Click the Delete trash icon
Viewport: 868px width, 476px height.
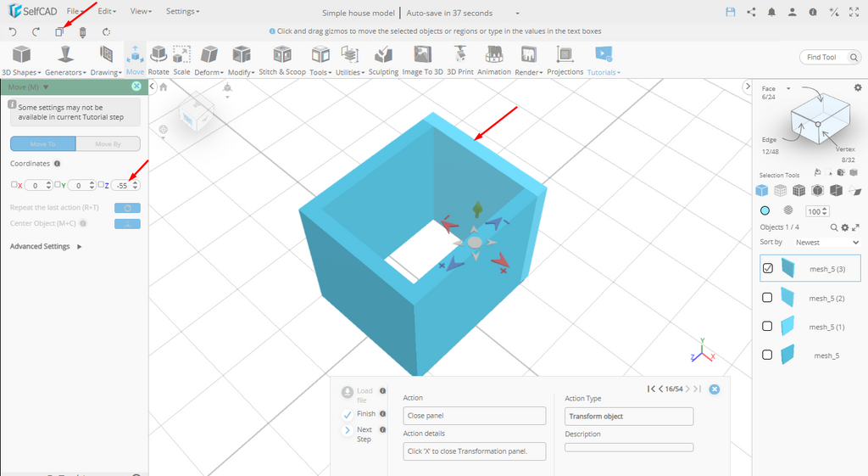point(82,32)
